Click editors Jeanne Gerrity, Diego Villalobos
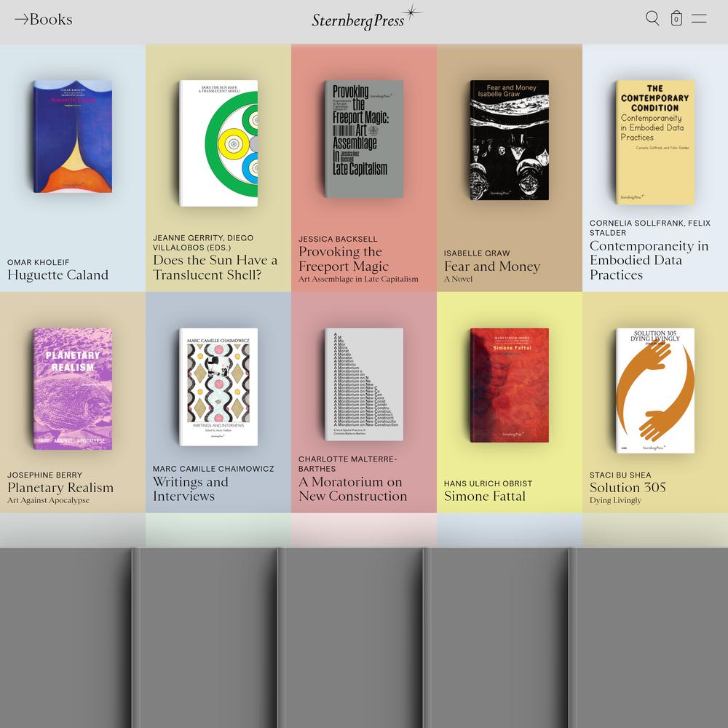This screenshot has width=728, height=728. point(203,243)
